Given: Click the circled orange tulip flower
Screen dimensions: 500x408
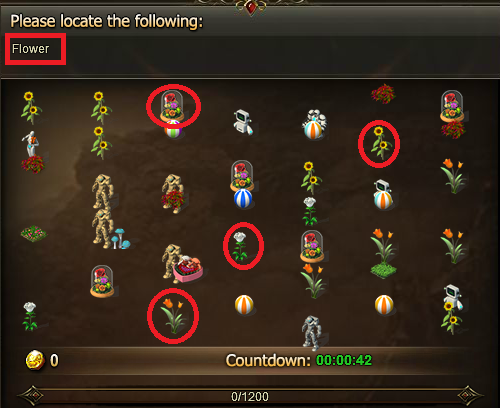Looking at the screenshot, I should click(x=173, y=315).
